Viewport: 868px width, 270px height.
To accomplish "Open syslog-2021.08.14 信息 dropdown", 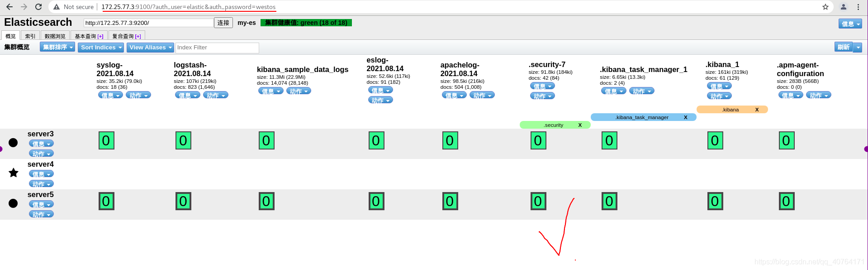I will pos(110,95).
